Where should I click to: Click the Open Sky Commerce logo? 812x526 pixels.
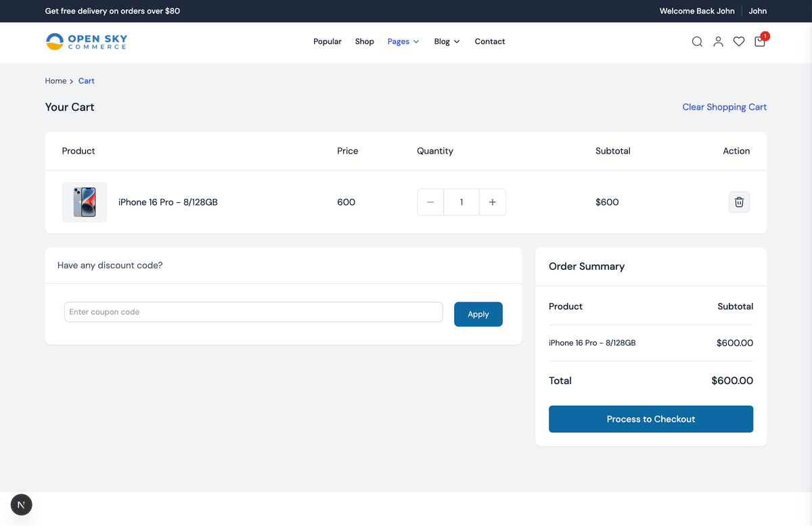pyautogui.click(x=87, y=42)
